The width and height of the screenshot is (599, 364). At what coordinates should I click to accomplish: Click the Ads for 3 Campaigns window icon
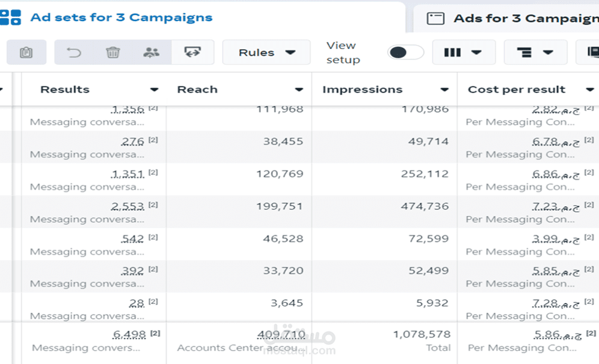click(435, 18)
